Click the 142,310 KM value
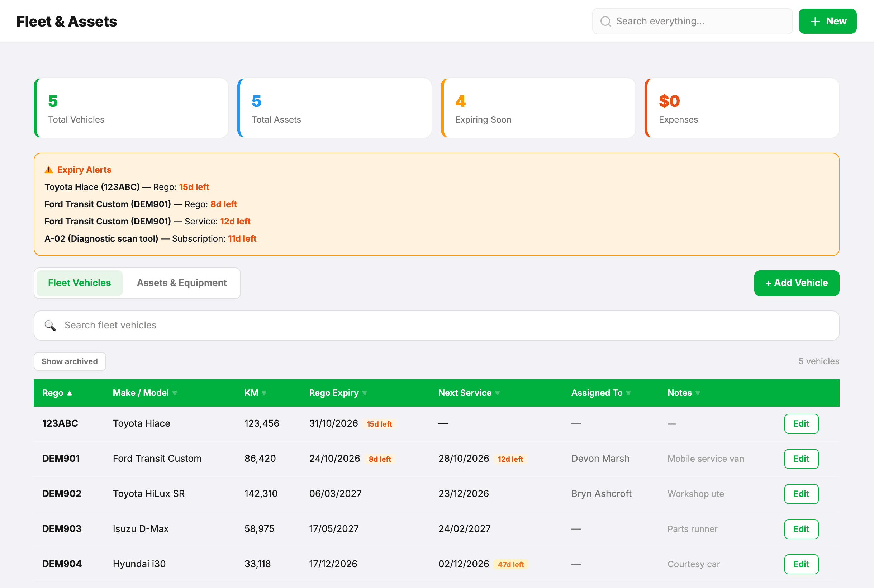Screen dimensions: 874x588 [261, 494]
